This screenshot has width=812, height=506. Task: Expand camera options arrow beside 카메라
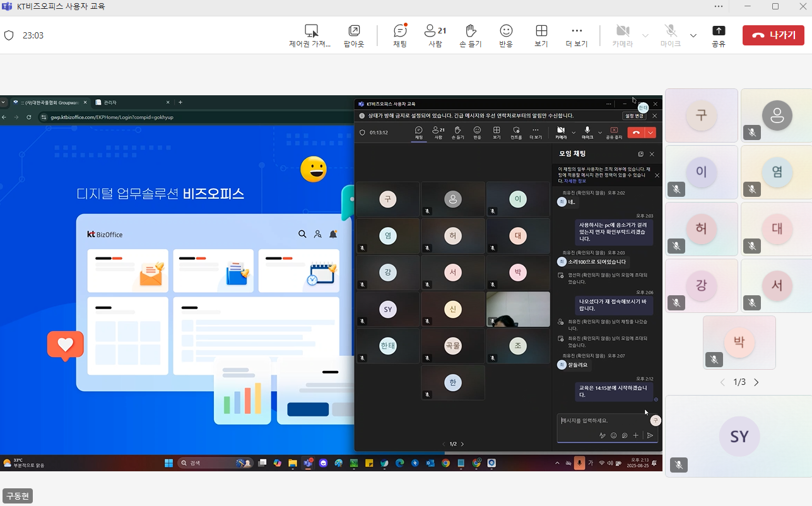coord(645,35)
